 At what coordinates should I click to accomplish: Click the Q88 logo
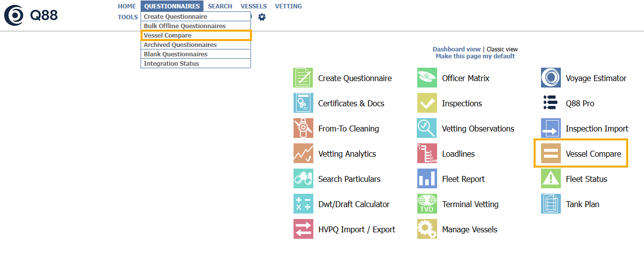coord(31,15)
